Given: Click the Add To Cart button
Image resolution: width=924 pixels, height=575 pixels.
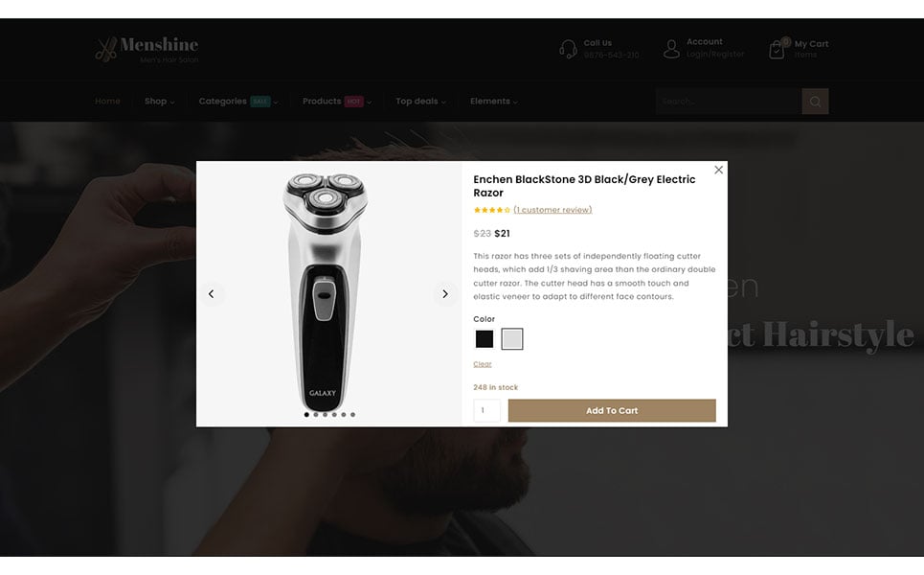Looking at the screenshot, I should pyautogui.click(x=612, y=410).
